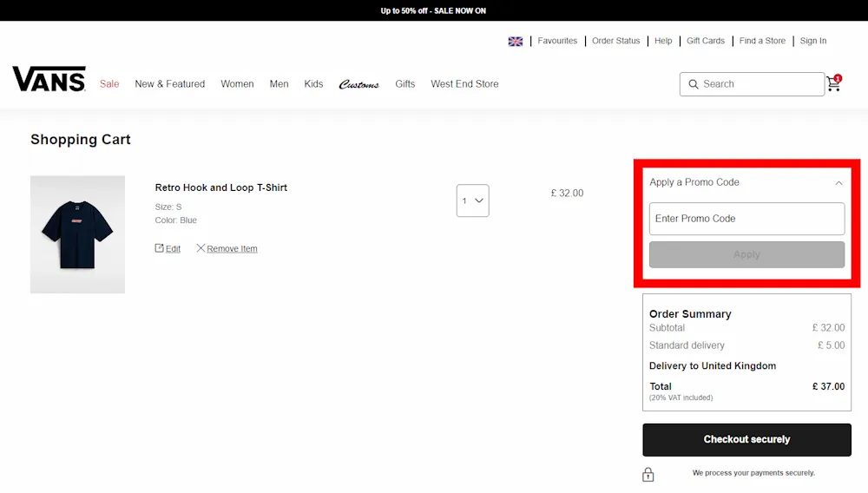Select the UK flag region icon
The height and width of the screenshot is (493, 868).
click(x=516, y=42)
